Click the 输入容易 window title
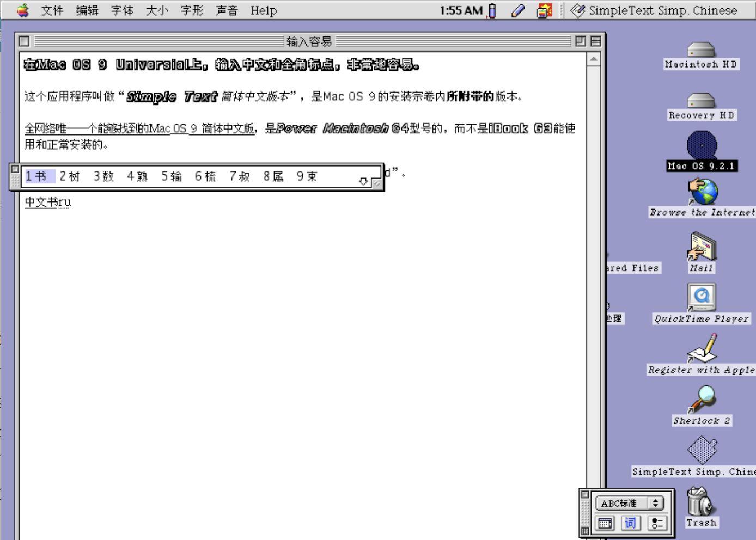Image resolution: width=756 pixels, height=540 pixels. (309, 41)
